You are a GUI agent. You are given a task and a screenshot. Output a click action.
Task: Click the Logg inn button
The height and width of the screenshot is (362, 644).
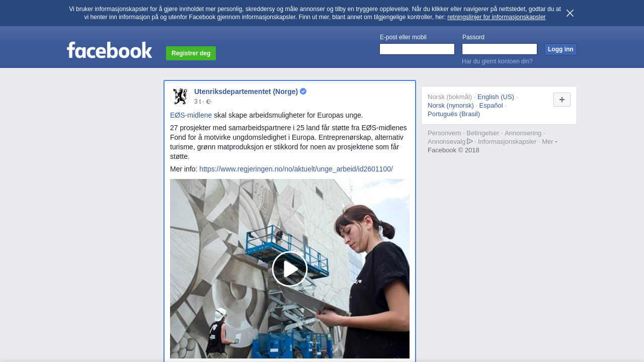point(560,49)
